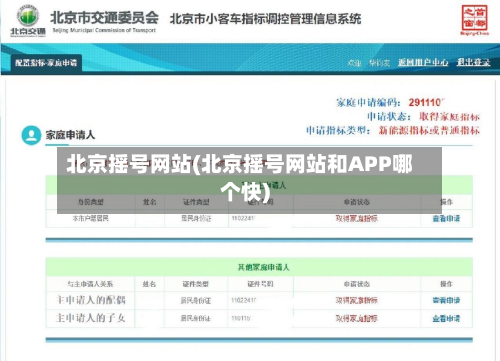Click the family applicant avatar icon

click(x=31, y=135)
